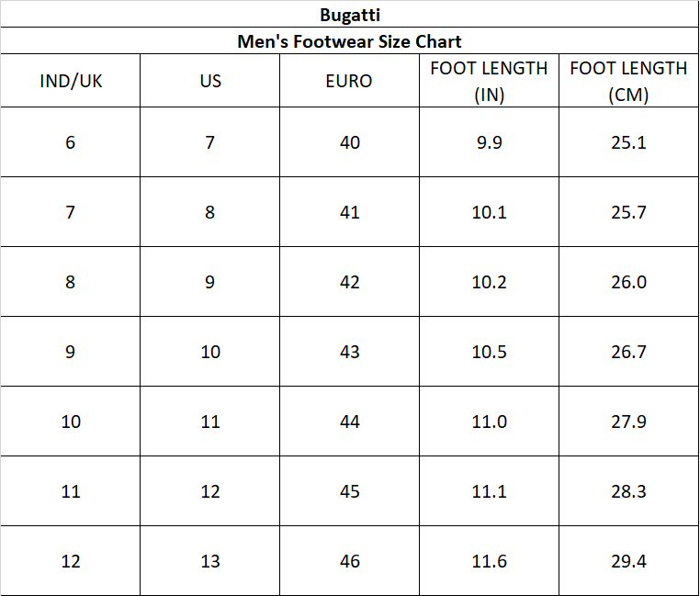Screen dimensions: 700x596
Task: Click the EURO 44 cell
Action: click(x=349, y=422)
